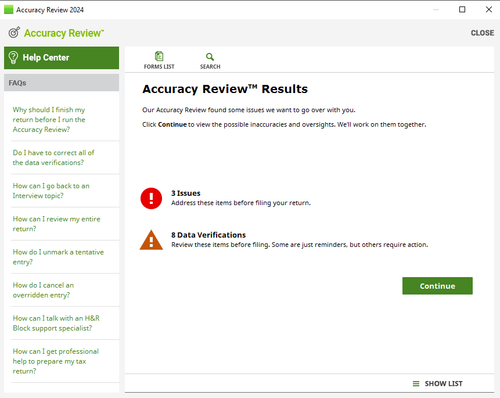Viewport: 500px width, 398px height.
Task: Open 'How can I talk with an H&R Block' FAQ
Action: 56,323
